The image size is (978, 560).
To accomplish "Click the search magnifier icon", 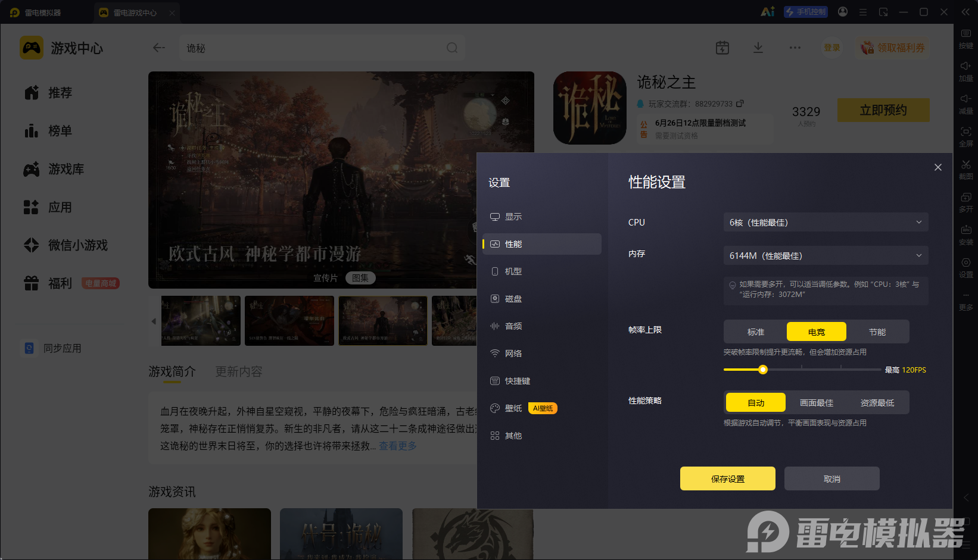I will point(452,48).
